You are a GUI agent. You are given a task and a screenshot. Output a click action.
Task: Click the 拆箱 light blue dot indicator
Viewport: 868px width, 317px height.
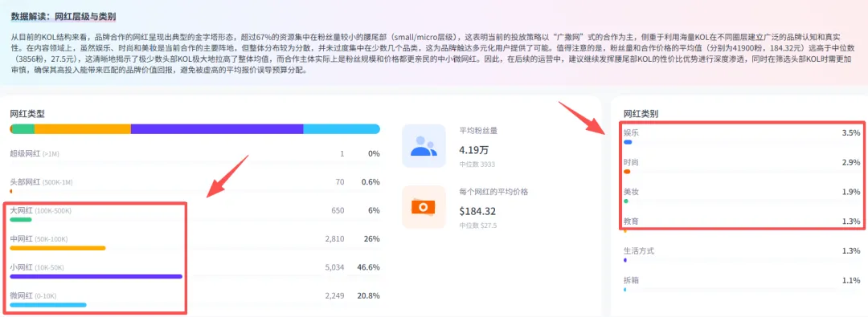pos(625,289)
